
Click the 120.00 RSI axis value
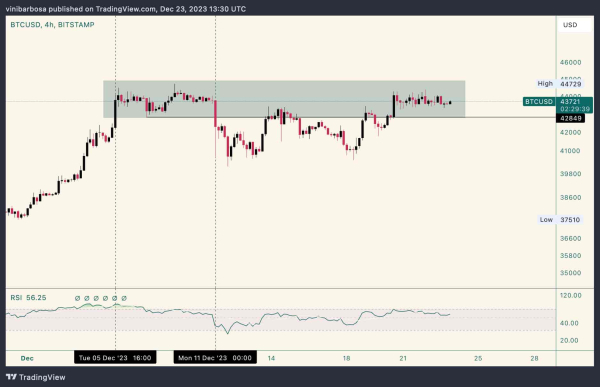[x=571, y=296]
